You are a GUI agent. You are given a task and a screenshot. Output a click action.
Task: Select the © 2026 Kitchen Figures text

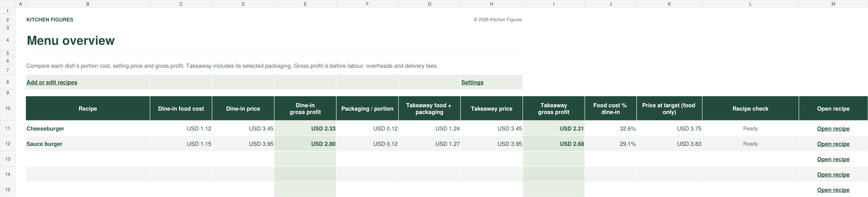pyautogui.click(x=498, y=20)
